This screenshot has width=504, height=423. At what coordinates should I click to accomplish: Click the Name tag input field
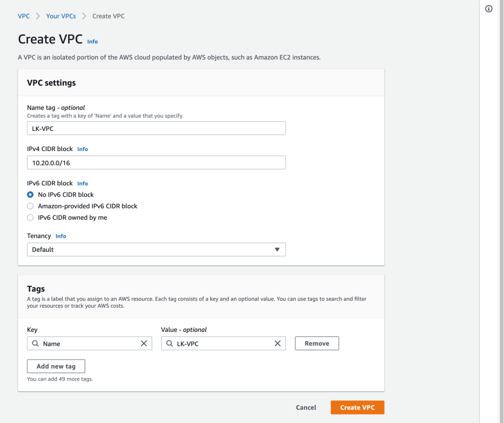pyautogui.click(x=156, y=128)
